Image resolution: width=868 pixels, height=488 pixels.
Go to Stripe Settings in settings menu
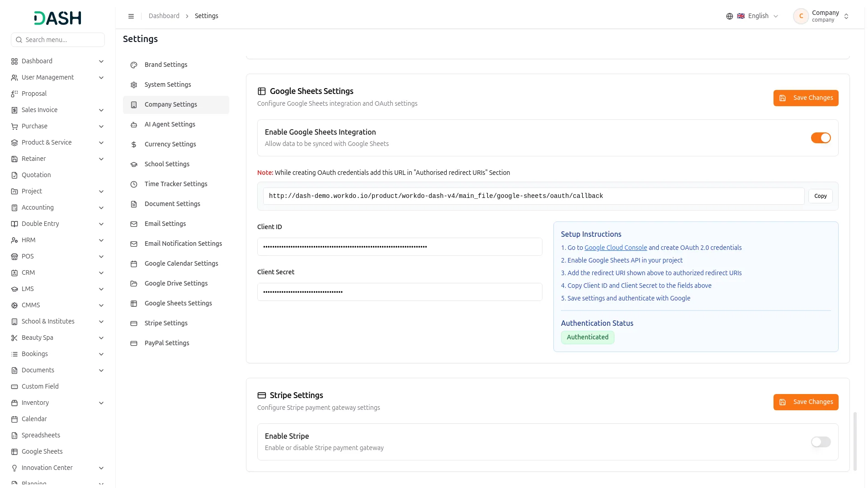176,324
